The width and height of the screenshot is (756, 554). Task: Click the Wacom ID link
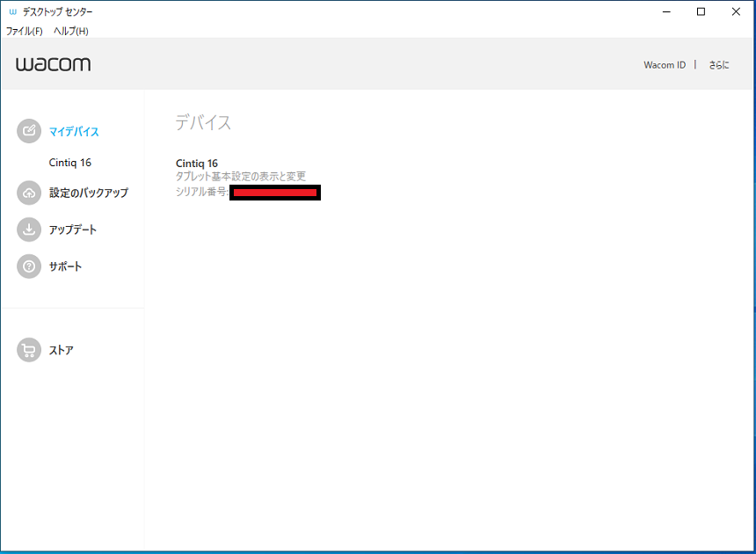(x=664, y=64)
